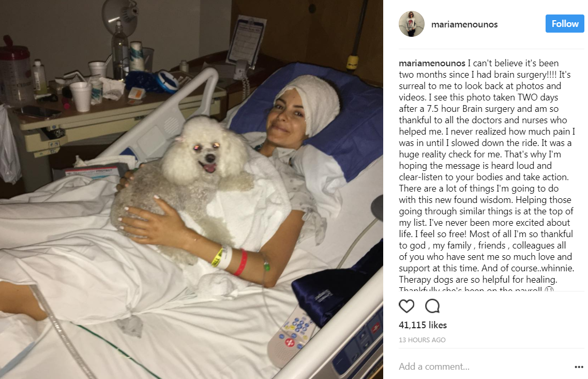Click the red wristband in the photo
588x379 pixels.
coord(242,263)
